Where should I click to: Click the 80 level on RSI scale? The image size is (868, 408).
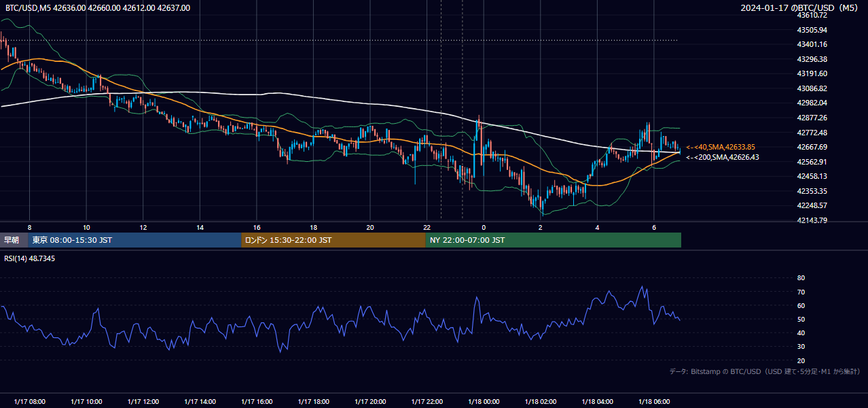point(801,278)
